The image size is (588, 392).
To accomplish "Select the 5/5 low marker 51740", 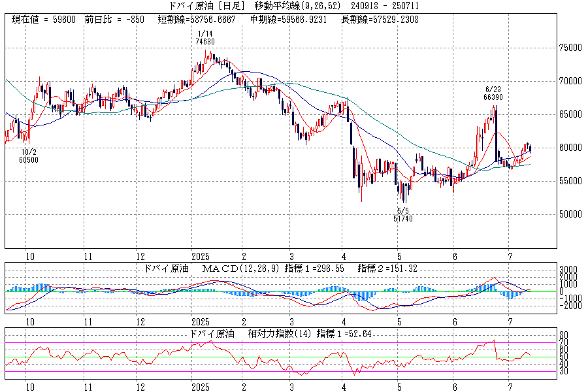I will click(404, 218).
